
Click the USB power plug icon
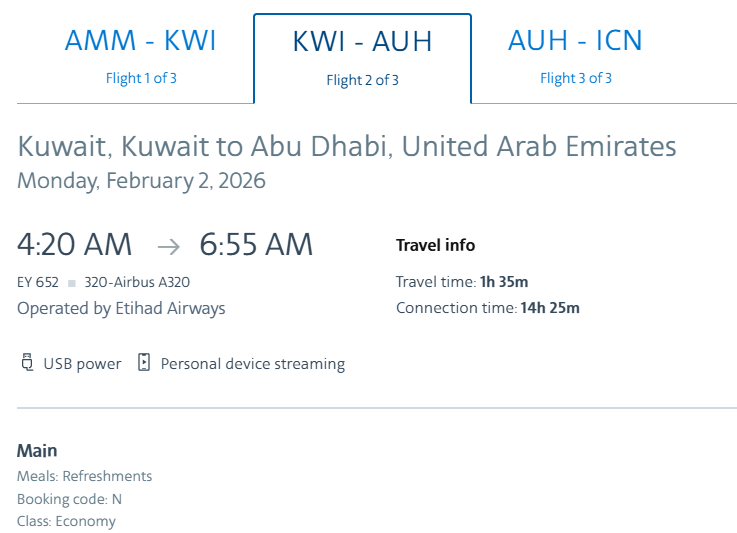[x=27, y=363]
